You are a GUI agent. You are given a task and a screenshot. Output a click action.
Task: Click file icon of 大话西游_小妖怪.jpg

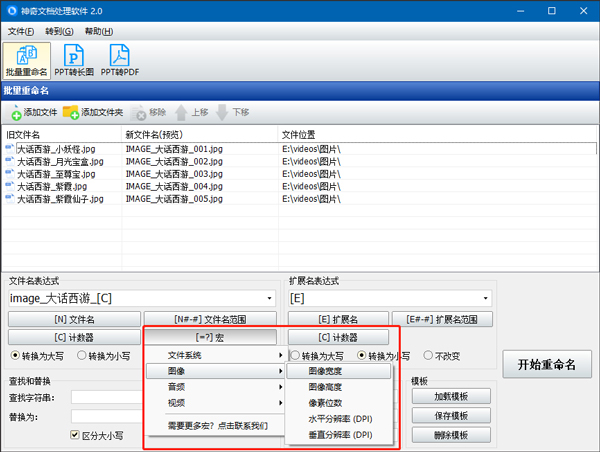10,148
